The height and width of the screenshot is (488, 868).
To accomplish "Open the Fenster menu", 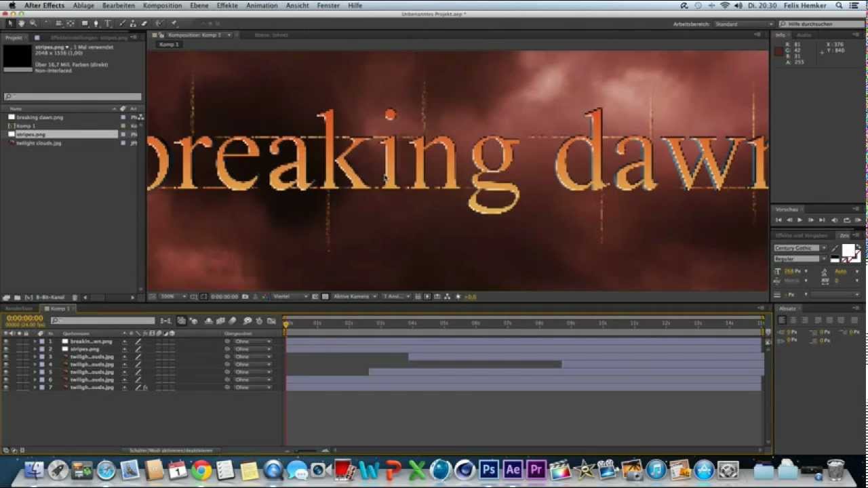I will (328, 5).
